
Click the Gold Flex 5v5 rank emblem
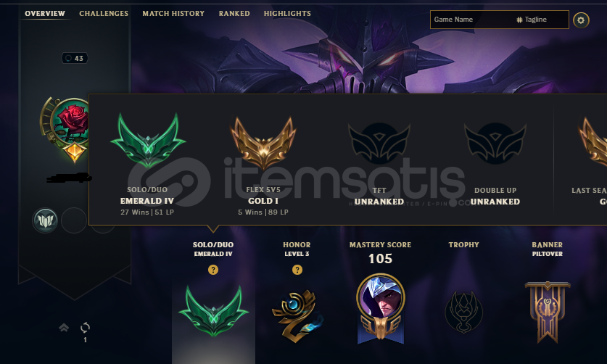click(x=263, y=144)
